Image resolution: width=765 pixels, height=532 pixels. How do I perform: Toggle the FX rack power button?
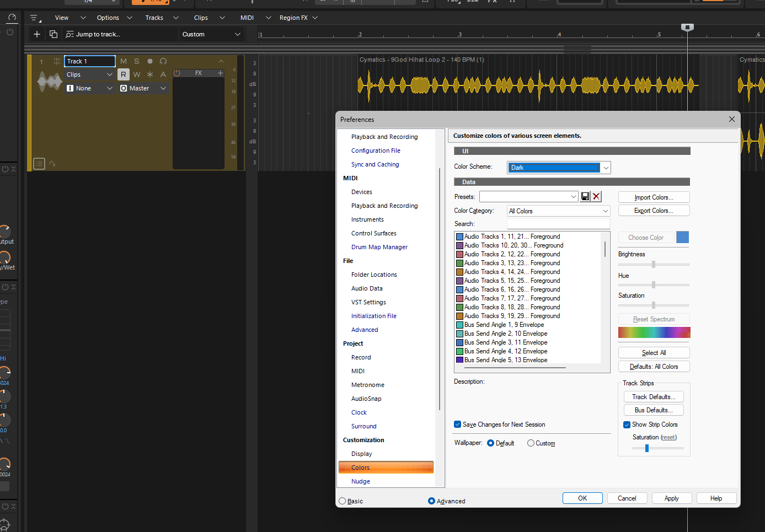177,73
